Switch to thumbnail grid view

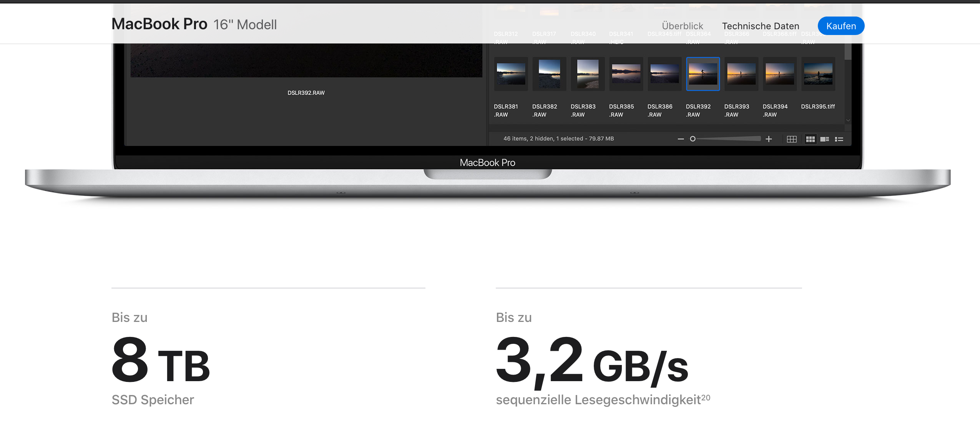[810, 139]
